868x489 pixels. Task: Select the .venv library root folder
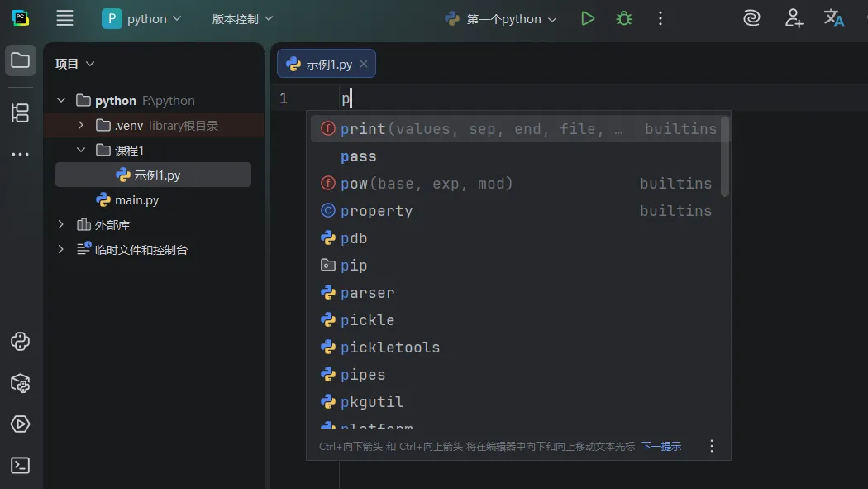coord(154,125)
